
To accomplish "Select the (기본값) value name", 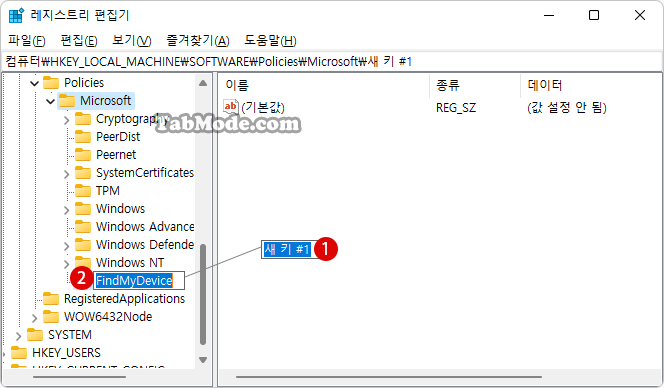I will (x=263, y=108).
